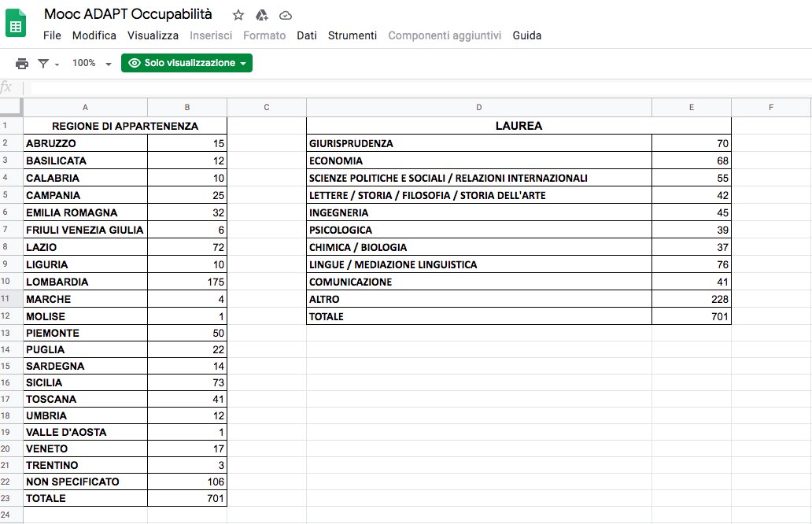812x524 pixels.
Task: Select the CALABRIA cell
Action: (x=86, y=178)
